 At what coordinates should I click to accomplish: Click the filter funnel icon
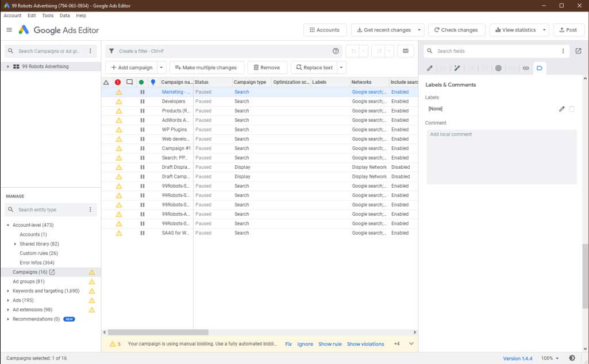pyautogui.click(x=111, y=51)
